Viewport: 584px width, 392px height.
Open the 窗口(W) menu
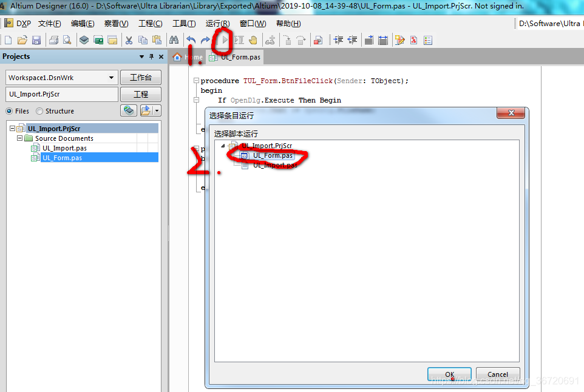coord(253,24)
